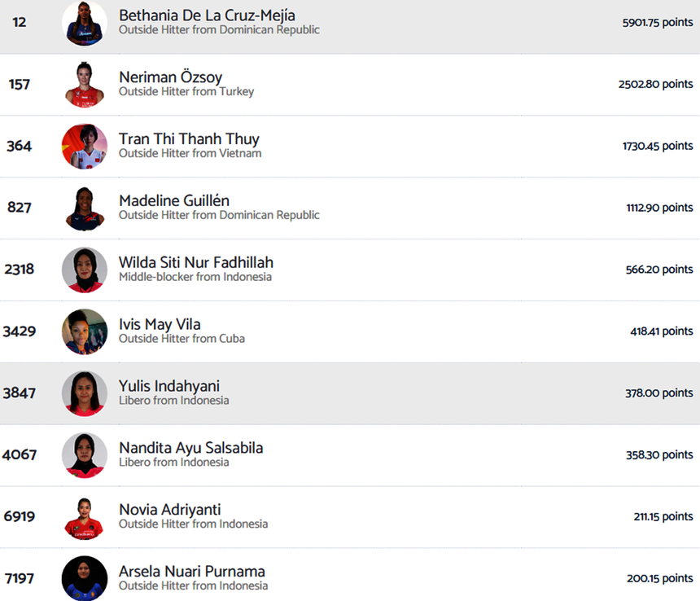
Task: Click Tran Thi Thanh Thuy's profile photo
Action: tap(85, 147)
